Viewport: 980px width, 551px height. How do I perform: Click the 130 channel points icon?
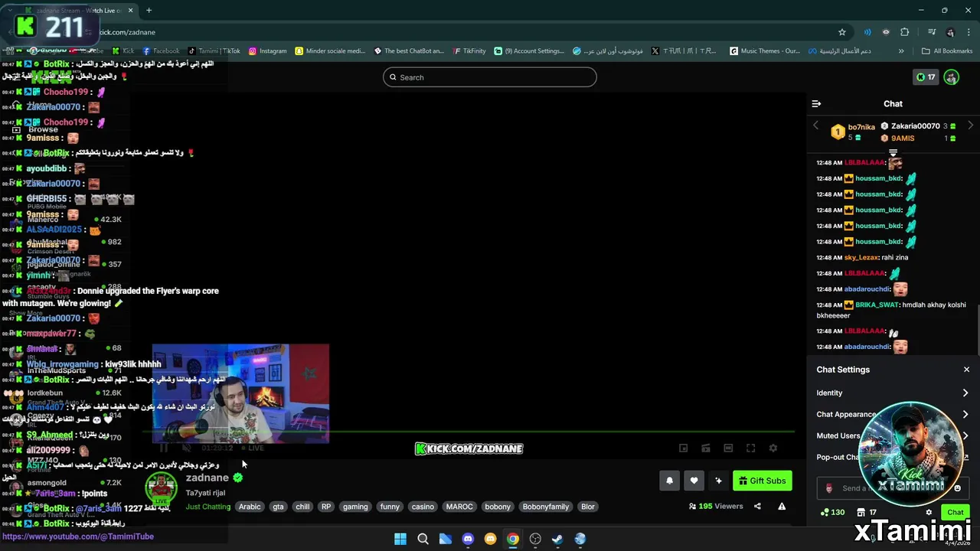point(832,512)
